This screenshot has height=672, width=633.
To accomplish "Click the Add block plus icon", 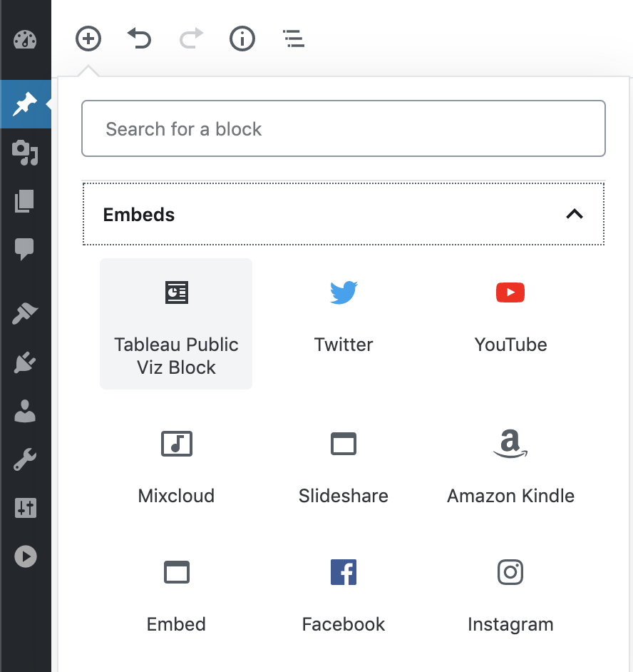I will click(x=88, y=39).
